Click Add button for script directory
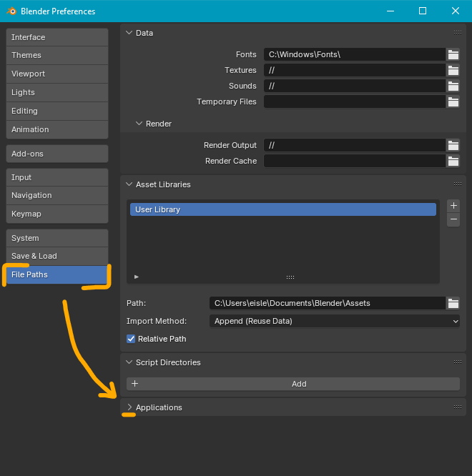 tap(293, 384)
